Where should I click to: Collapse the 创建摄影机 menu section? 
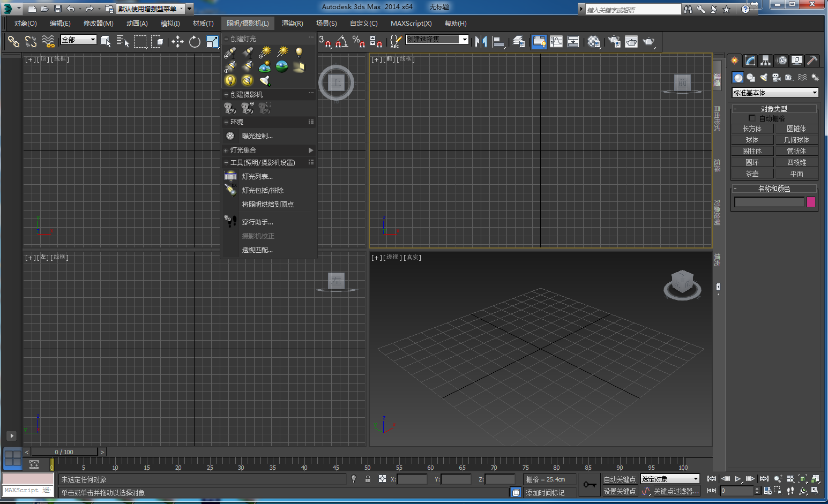pyautogui.click(x=226, y=94)
